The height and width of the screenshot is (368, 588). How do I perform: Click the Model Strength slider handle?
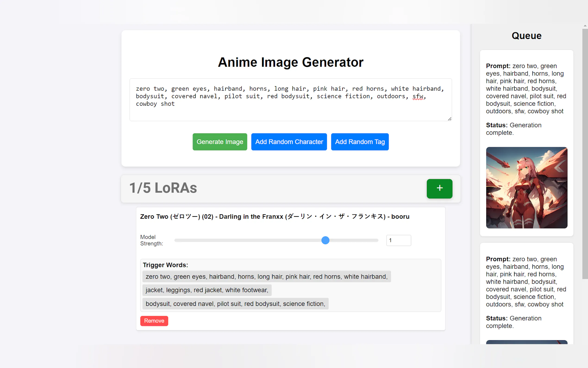point(325,240)
